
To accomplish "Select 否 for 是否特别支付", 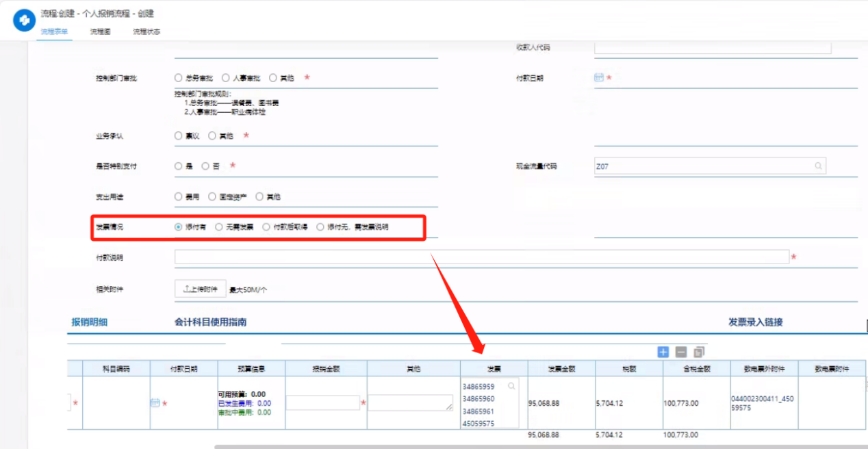I will [205, 166].
